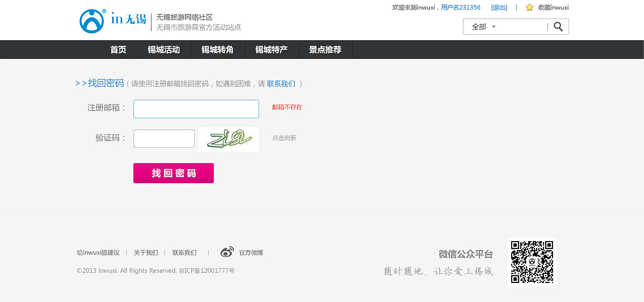Click the in无锡 logo icon
Image resolution: width=644 pixels, height=302 pixels.
[x=91, y=21]
